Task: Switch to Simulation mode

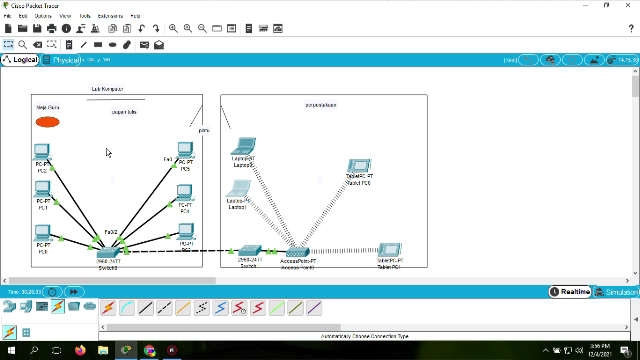Action: pyautogui.click(x=616, y=292)
